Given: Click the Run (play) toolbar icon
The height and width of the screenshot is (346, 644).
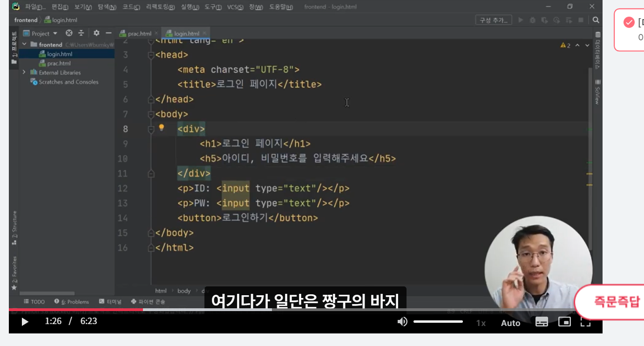Looking at the screenshot, I should click(x=521, y=20).
